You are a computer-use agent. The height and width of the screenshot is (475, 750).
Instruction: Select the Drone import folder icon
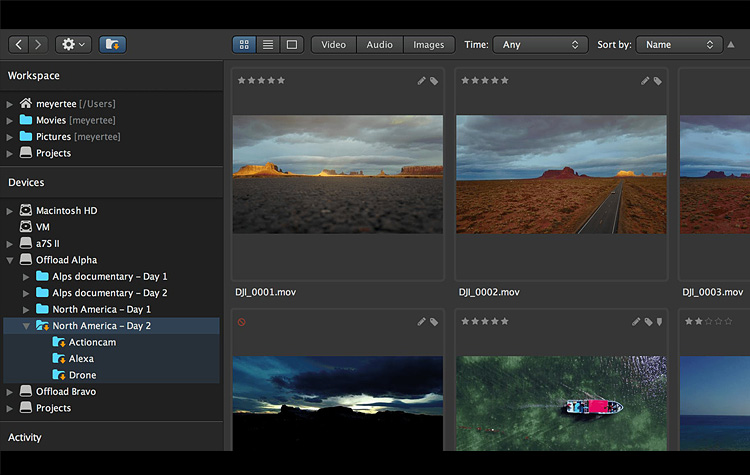[x=59, y=375]
